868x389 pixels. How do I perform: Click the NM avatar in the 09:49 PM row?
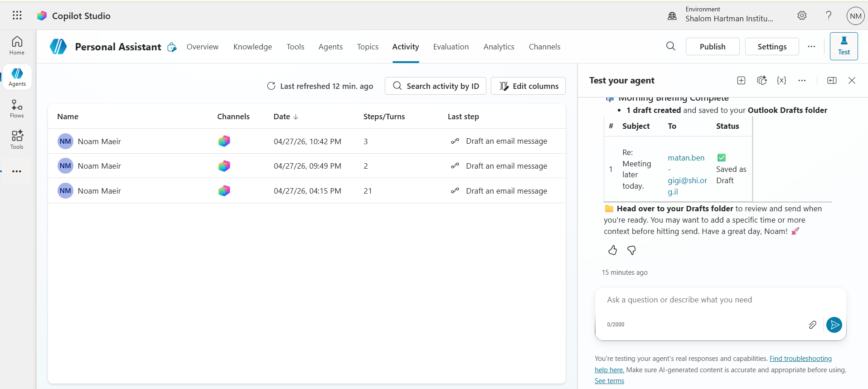65,166
